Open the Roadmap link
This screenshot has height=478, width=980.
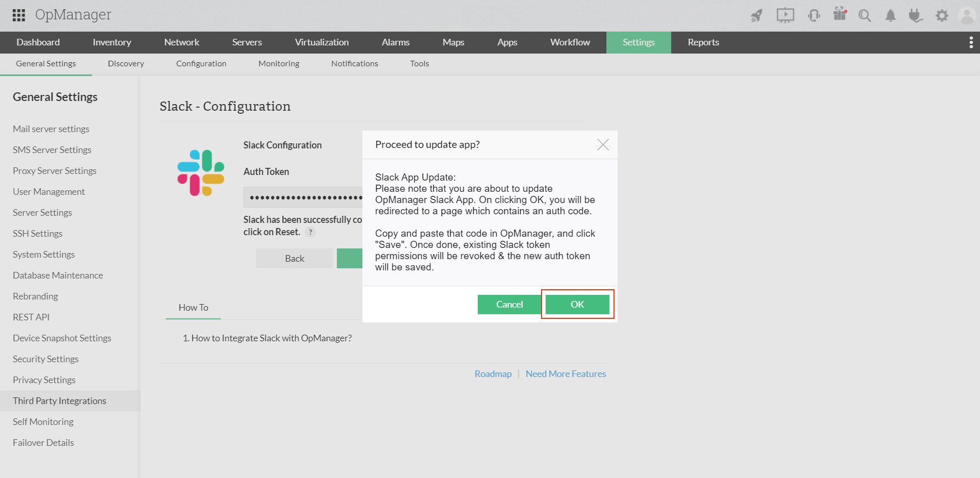coord(493,374)
